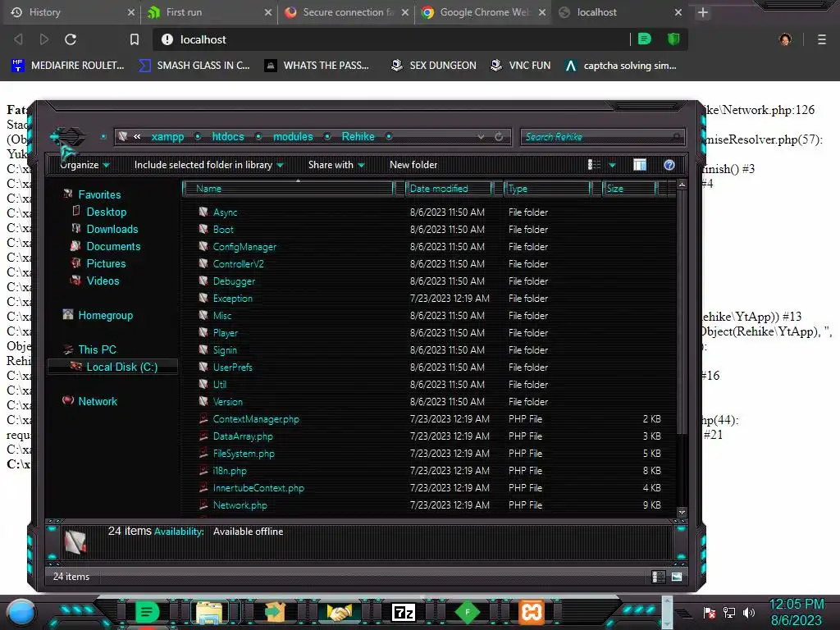Select the Boot folder icon

[x=203, y=230]
